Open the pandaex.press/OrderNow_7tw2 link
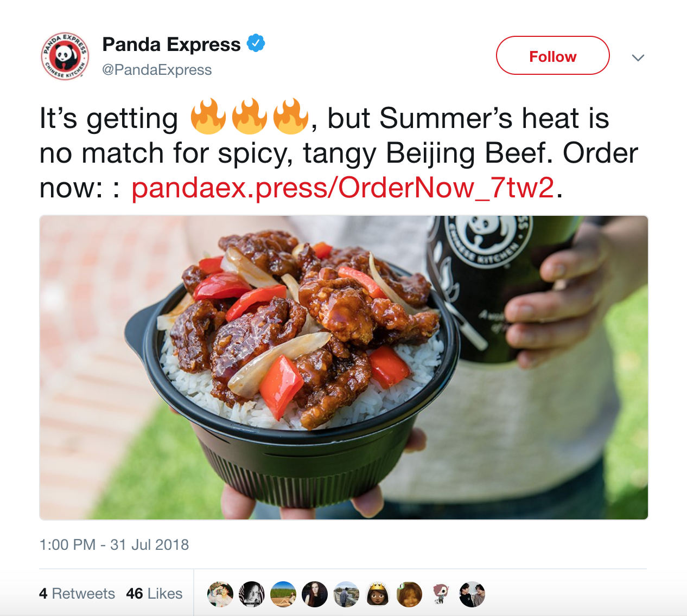Image resolution: width=687 pixels, height=616 pixels. (x=342, y=188)
